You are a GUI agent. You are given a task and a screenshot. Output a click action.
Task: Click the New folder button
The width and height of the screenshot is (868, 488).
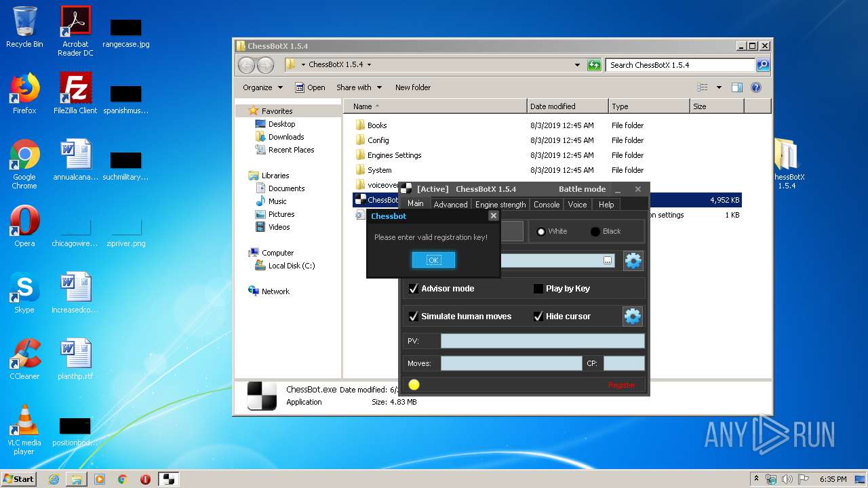point(413,87)
